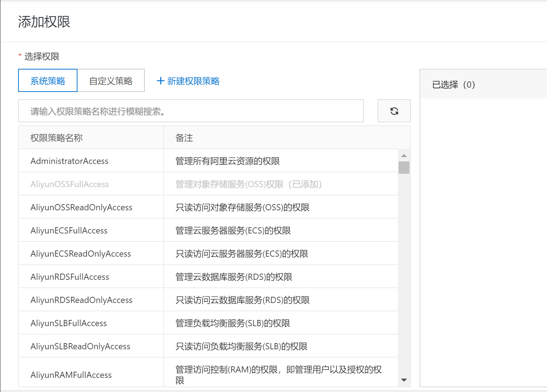
Task: Select the AdministratorAccess policy
Action: pos(70,161)
